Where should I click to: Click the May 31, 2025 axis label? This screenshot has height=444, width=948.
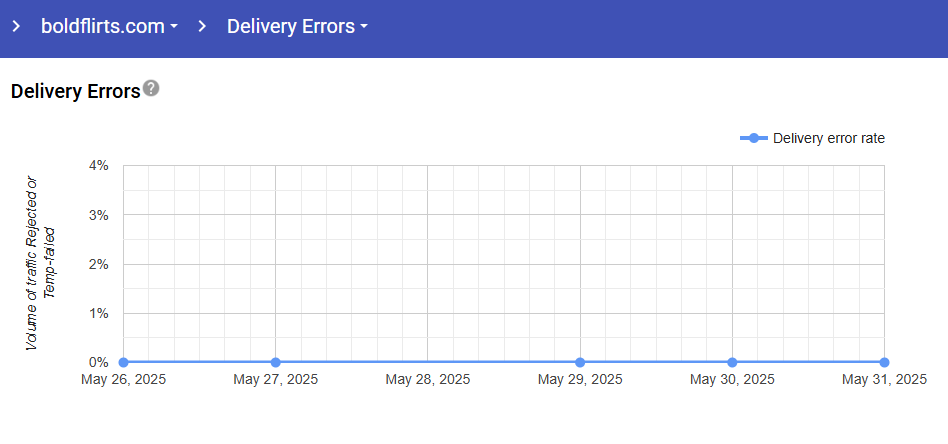884,380
